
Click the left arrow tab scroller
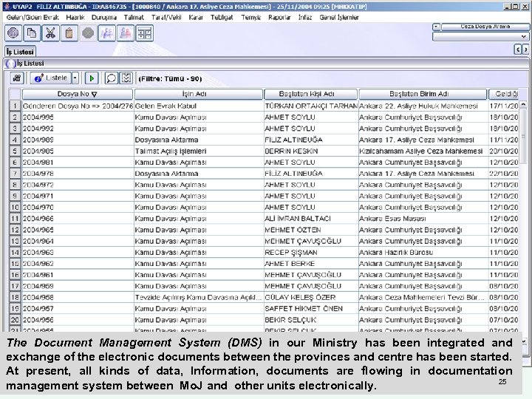518,50
